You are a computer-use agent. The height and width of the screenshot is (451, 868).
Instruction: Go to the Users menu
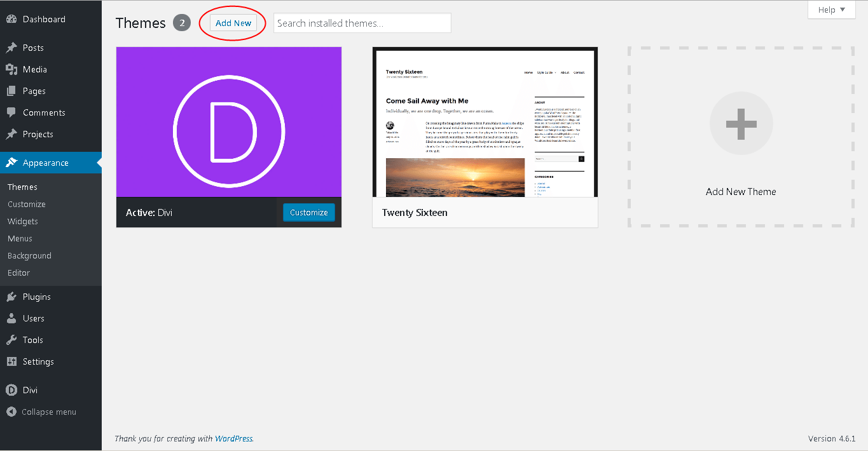pyautogui.click(x=51, y=318)
